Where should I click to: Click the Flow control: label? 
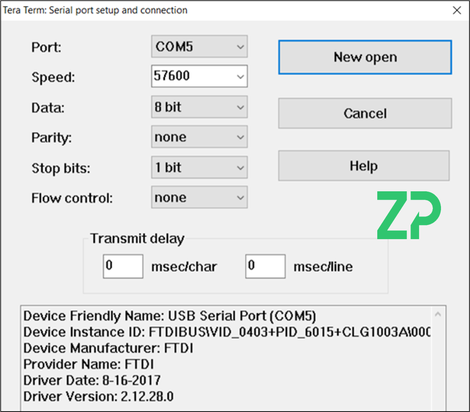(x=72, y=198)
